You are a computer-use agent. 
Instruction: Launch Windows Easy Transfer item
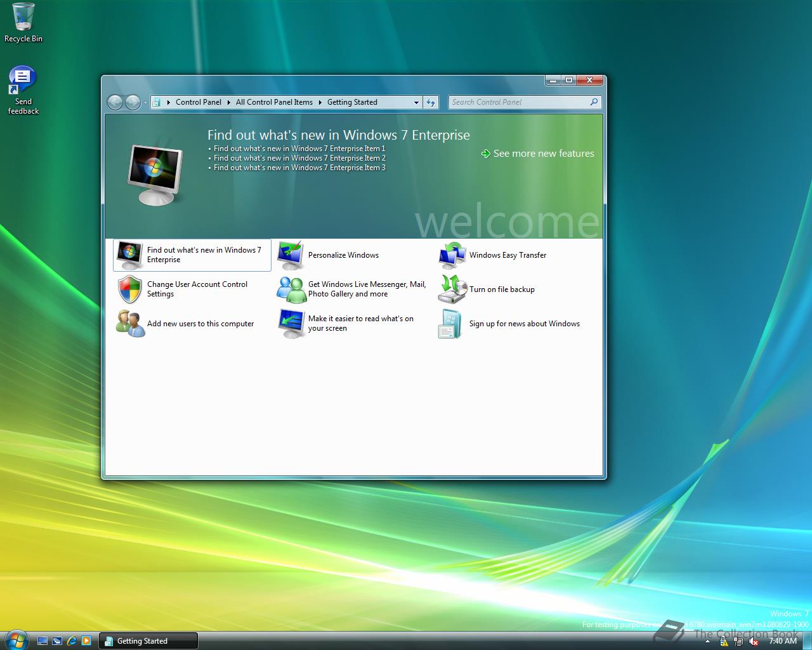514,255
